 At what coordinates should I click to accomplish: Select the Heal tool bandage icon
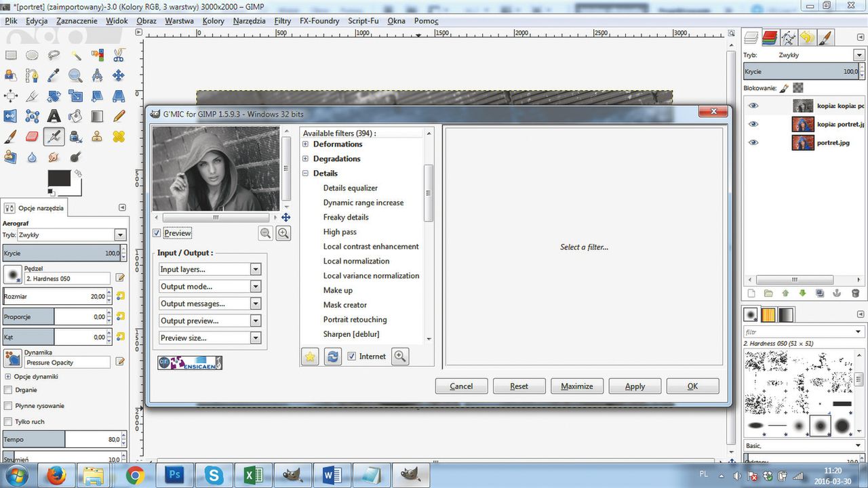point(119,137)
